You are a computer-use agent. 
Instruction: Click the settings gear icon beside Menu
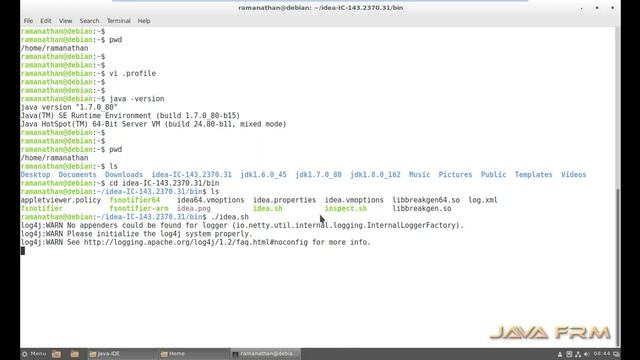click(24, 354)
